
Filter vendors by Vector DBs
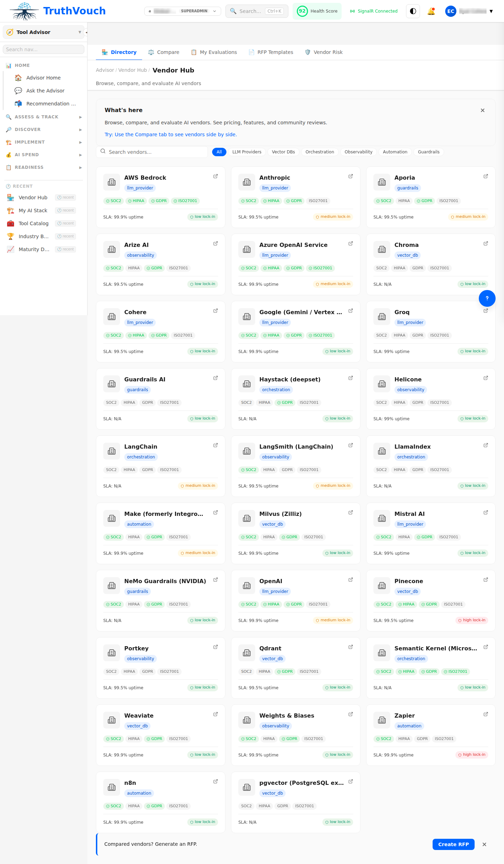(283, 152)
